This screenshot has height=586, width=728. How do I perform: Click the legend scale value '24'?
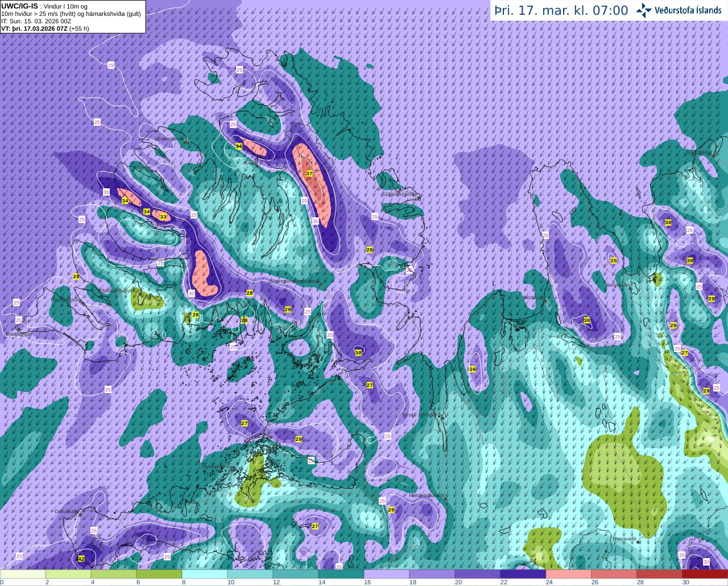[x=549, y=582]
